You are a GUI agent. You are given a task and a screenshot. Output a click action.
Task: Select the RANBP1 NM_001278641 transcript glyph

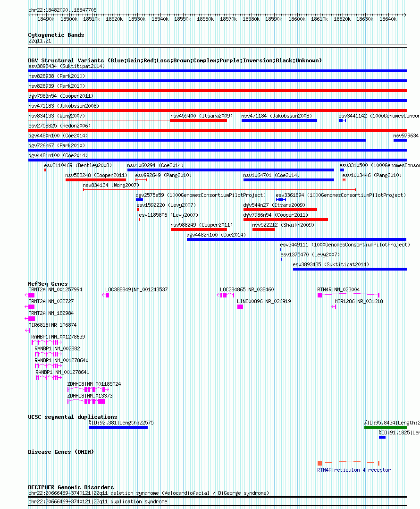click(49, 378)
